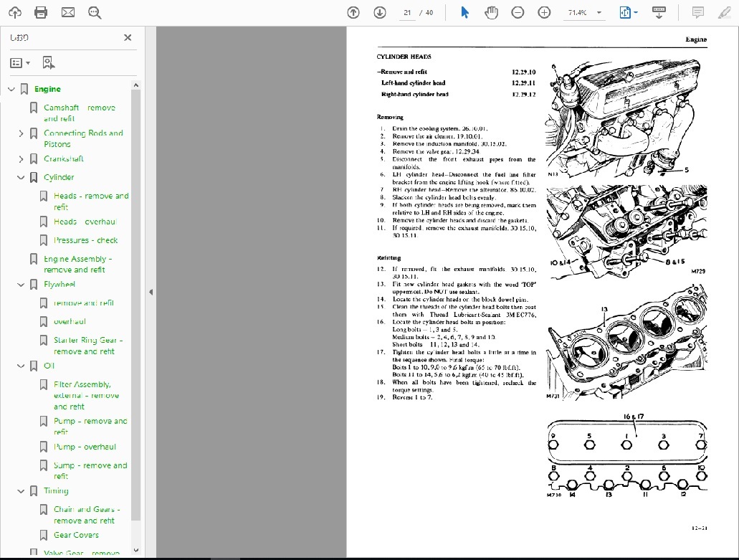The image size is (739, 560).
Task: Click bookmark icon beside Pressures - check
Action: tap(43, 240)
